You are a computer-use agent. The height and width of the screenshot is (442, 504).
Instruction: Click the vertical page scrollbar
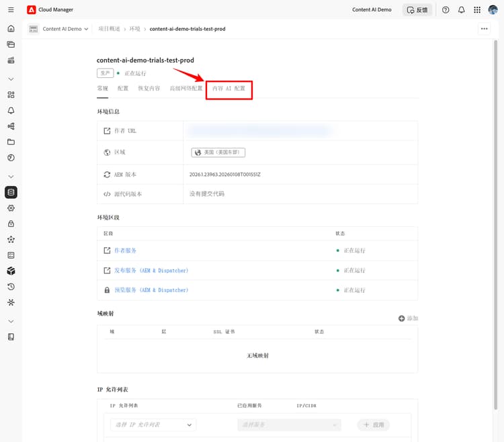(496, 225)
